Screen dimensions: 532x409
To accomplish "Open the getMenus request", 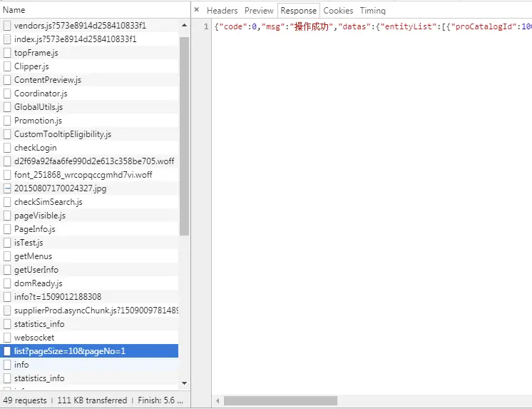I will point(89,256).
